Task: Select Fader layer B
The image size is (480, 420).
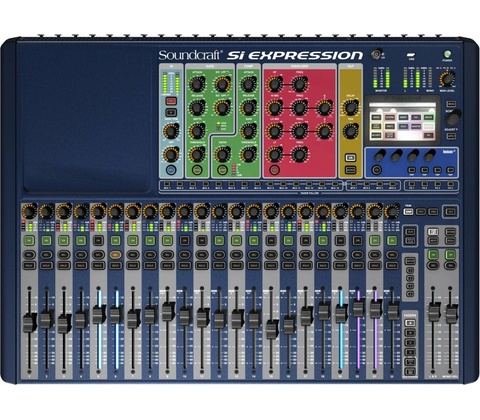Action: pyautogui.click(x=410, y=332)
